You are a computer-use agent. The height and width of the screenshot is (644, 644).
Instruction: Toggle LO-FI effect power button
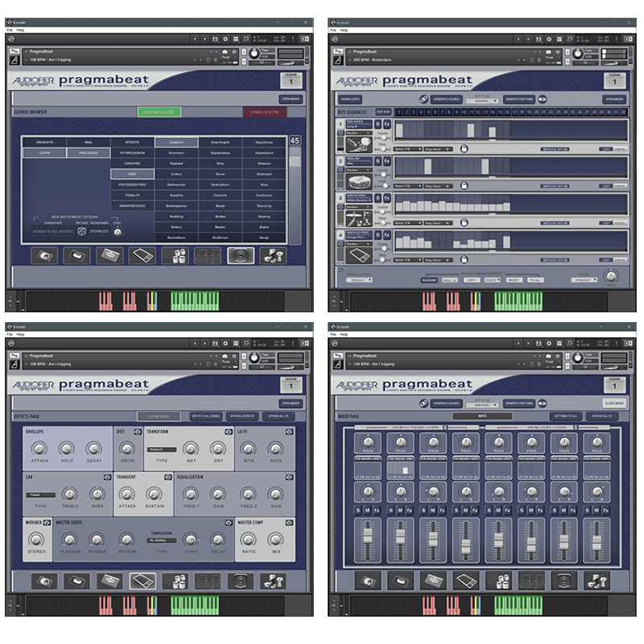pos(290,431)
